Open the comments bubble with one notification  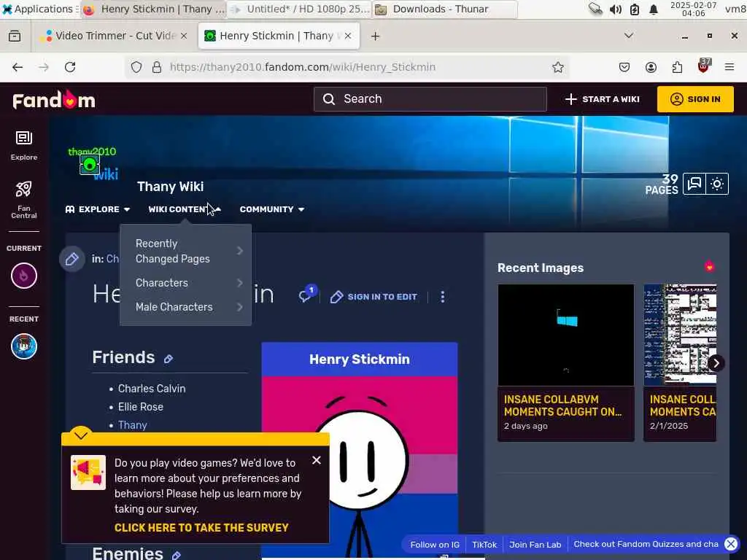pos(307,295)
